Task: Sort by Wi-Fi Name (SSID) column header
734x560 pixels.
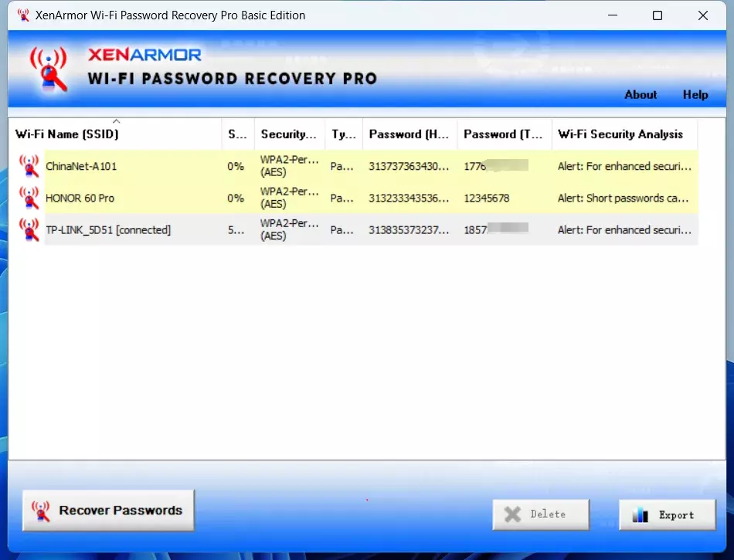Action: coord(114,134)
